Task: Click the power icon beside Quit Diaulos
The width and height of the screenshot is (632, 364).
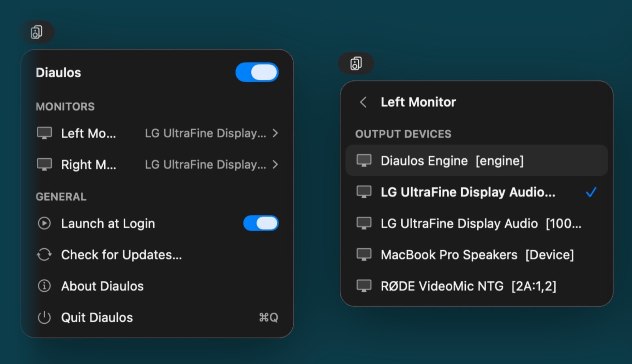Action: click(x=44, y=317)
